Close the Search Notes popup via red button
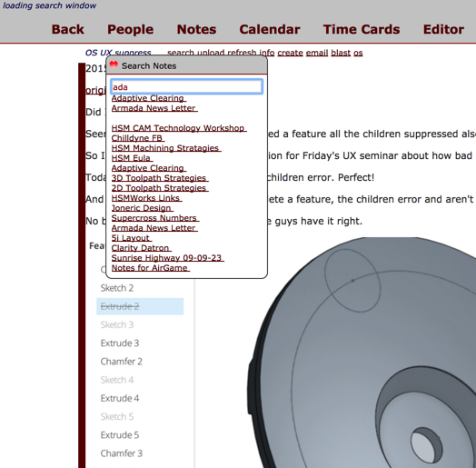This screenshot has width=476, height=468. (x=114, y=65)
